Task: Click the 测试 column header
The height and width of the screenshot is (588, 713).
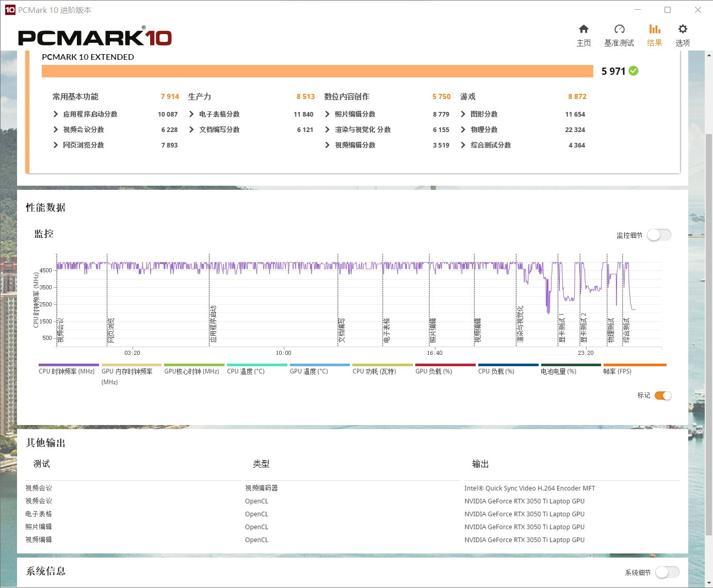Action: pos(42,464)
